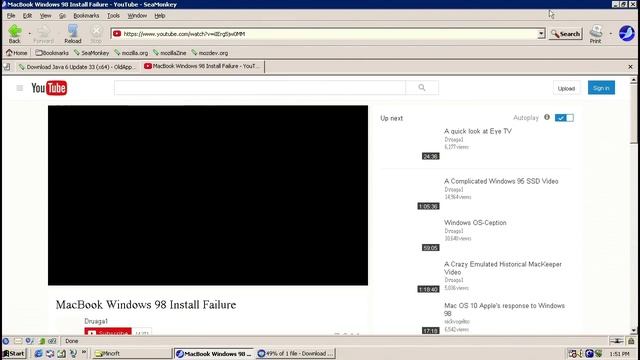The height and width of the screenshot is (360, 640).
Task: Open 'Windows OS-Ception' suggested video
Action: 475,222
